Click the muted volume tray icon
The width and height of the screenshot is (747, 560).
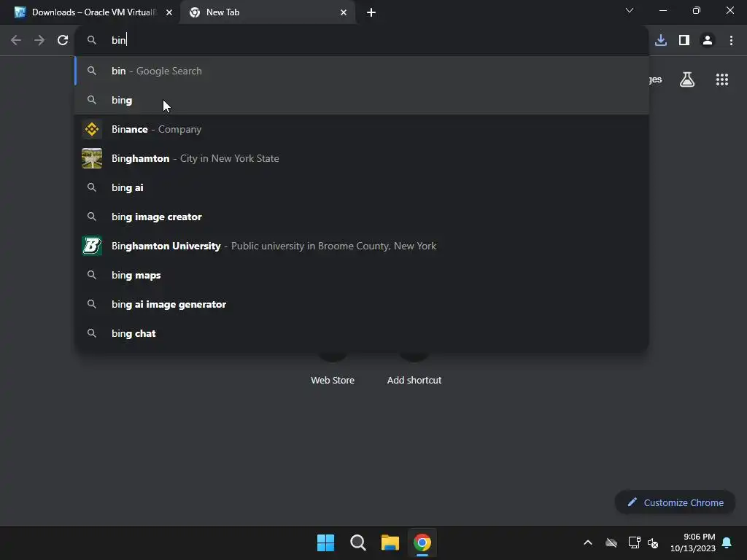click(x=653, y=542)
